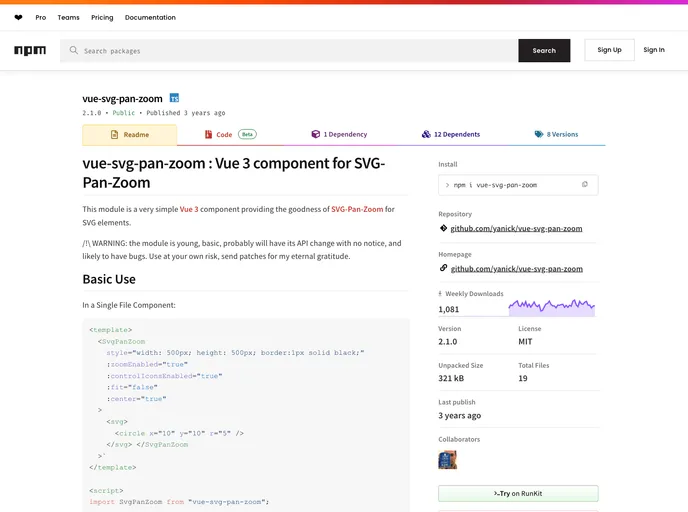Click the npm logo
Screen dimensions: 688x512
tap(30, 50)
